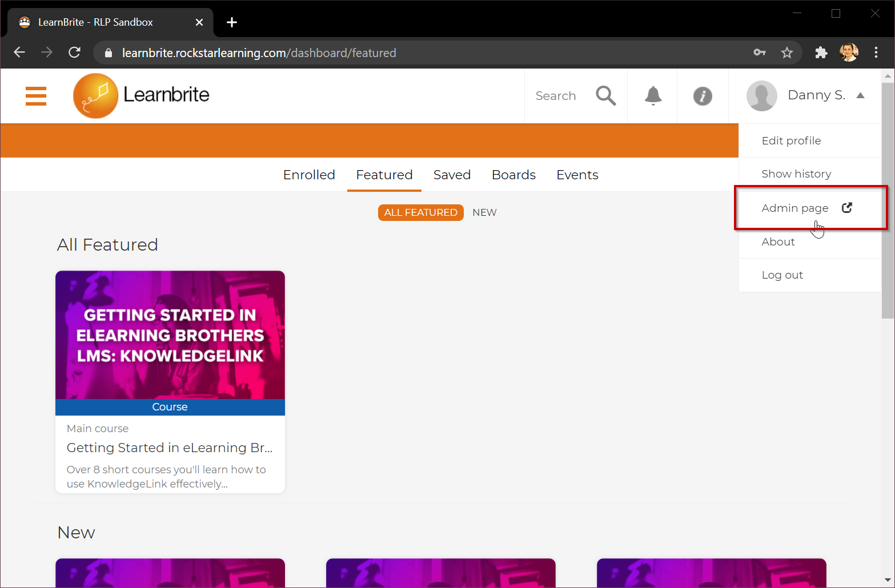View site security lock info
Screen dimensions: 895x588
tap(109, 53)
